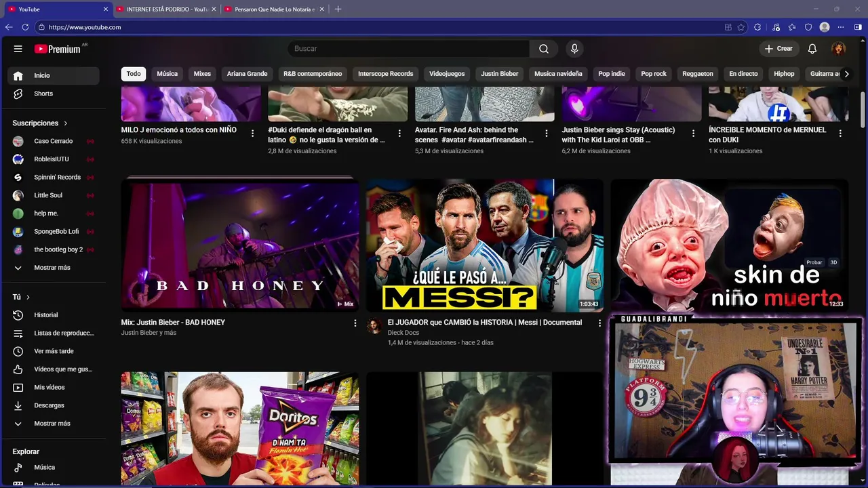This screenshot has height=488, width=868.
Task: Click in the Buscar search field
Action: (x=409, y=49)
